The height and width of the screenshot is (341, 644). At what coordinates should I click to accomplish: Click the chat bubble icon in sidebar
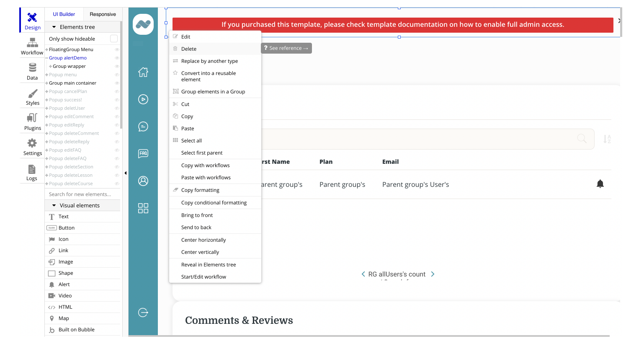coord(143,127)
